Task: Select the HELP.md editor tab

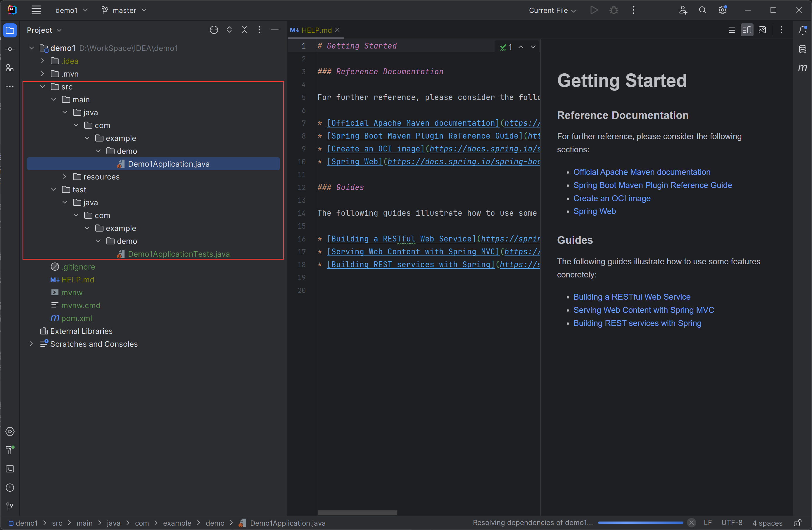Action: point(316,30)
